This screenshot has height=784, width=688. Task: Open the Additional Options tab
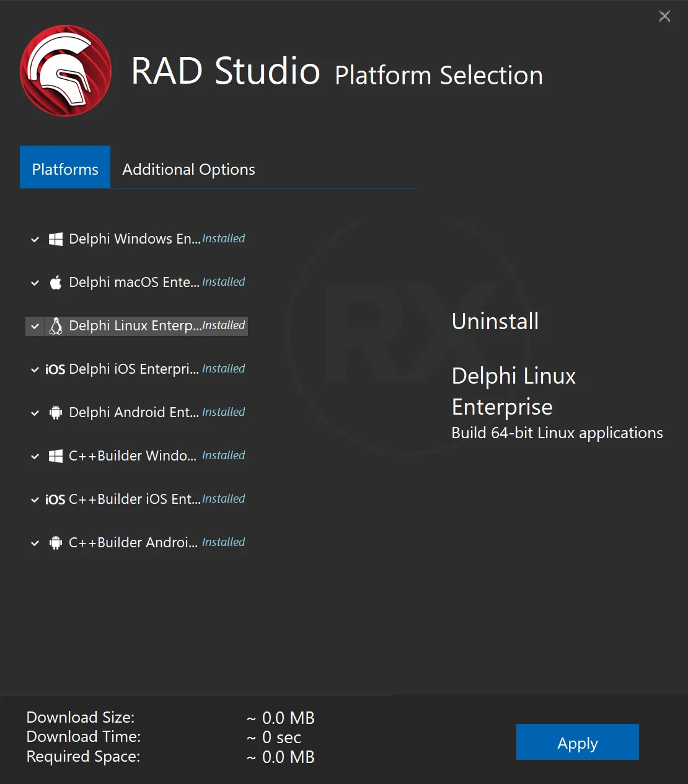coord(188,169)
